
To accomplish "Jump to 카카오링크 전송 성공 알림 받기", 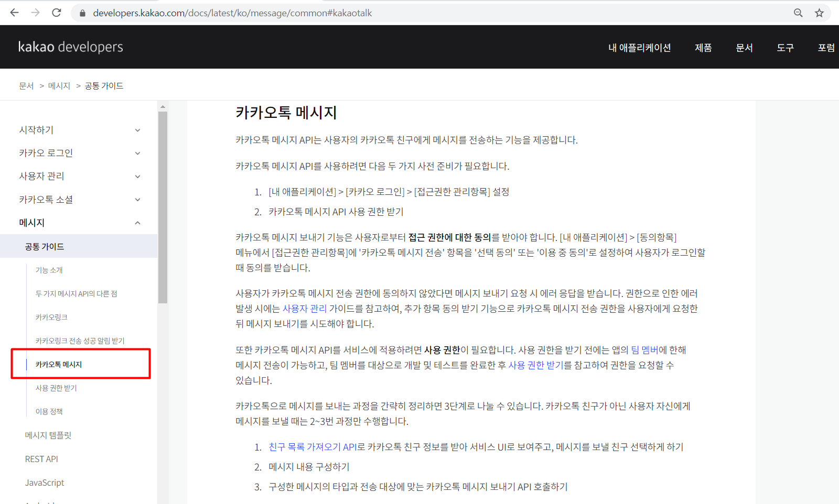I will click(80, 341).
